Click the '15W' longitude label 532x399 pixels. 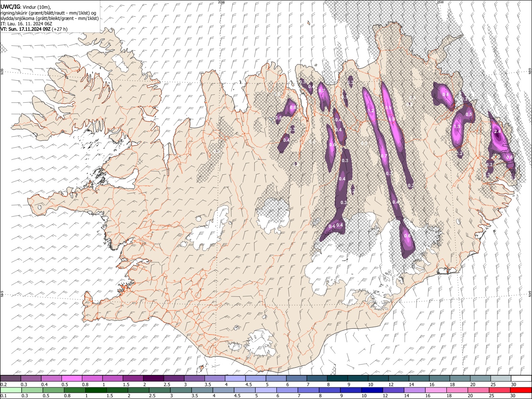(x=441, y=2)
